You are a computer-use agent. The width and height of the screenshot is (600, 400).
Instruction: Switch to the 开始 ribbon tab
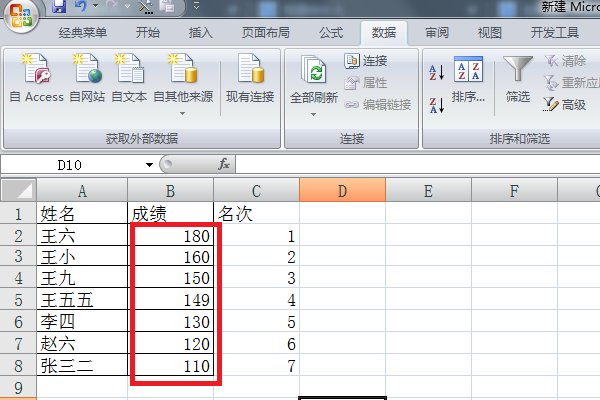point(148,33)
